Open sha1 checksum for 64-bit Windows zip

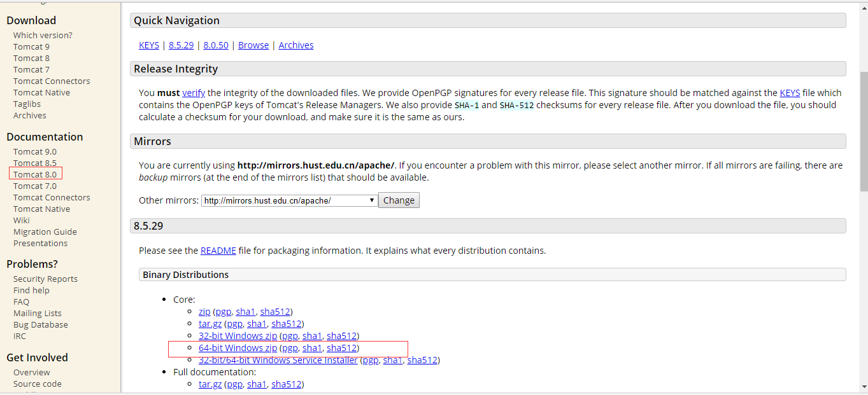pos(312,348)
